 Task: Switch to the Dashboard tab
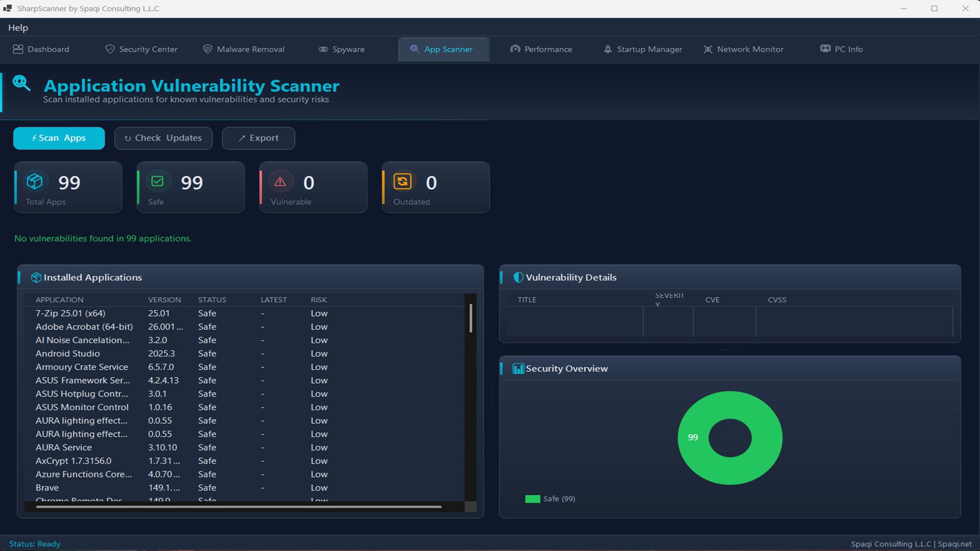(x=41, y=49)
